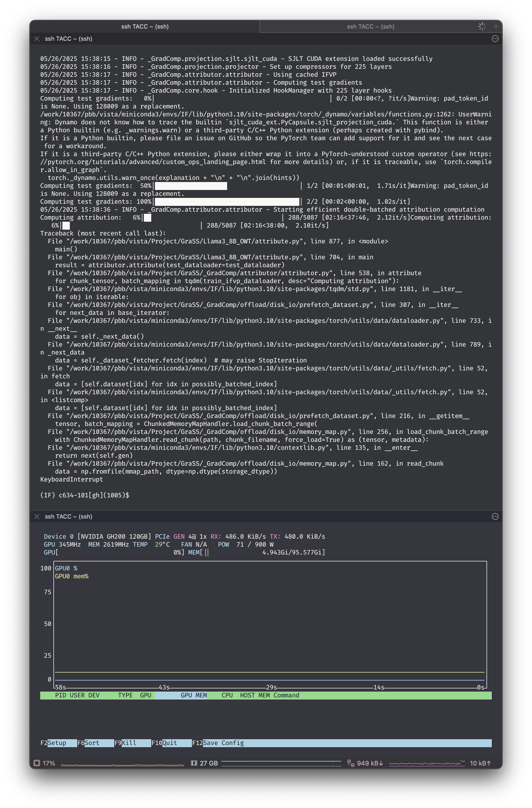The height and width of the screenshot is (808, 532).
Task: Click the CPU usage chip icon in status bar
Action: (37, 763)
